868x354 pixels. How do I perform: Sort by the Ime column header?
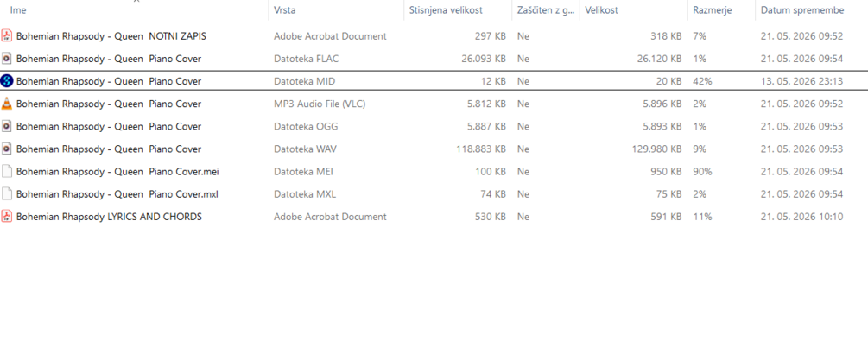click(18, 10)
